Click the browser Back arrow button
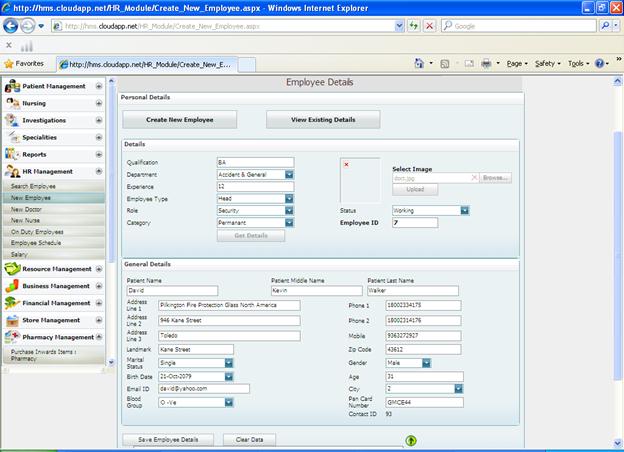 point(12,26)
